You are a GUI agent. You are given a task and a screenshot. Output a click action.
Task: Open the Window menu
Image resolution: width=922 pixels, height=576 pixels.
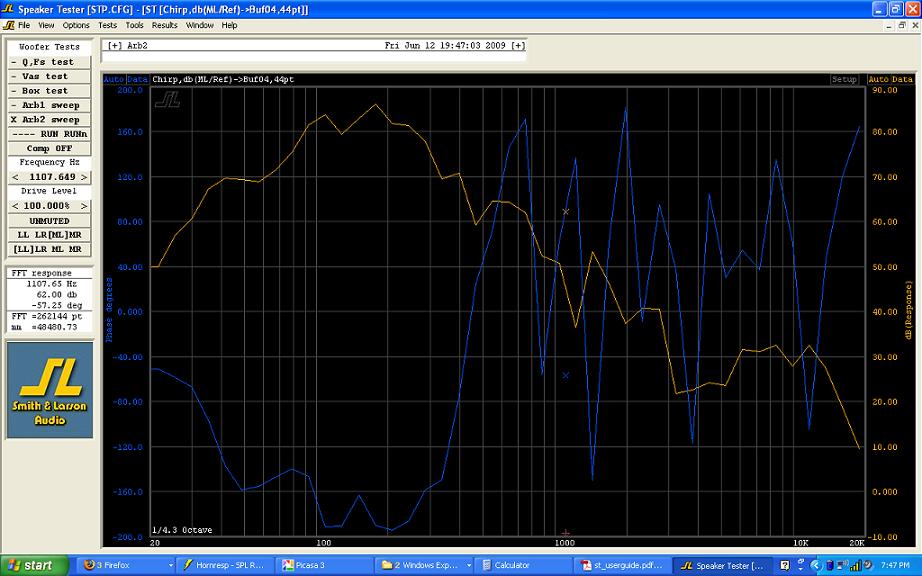pos(200,25)
